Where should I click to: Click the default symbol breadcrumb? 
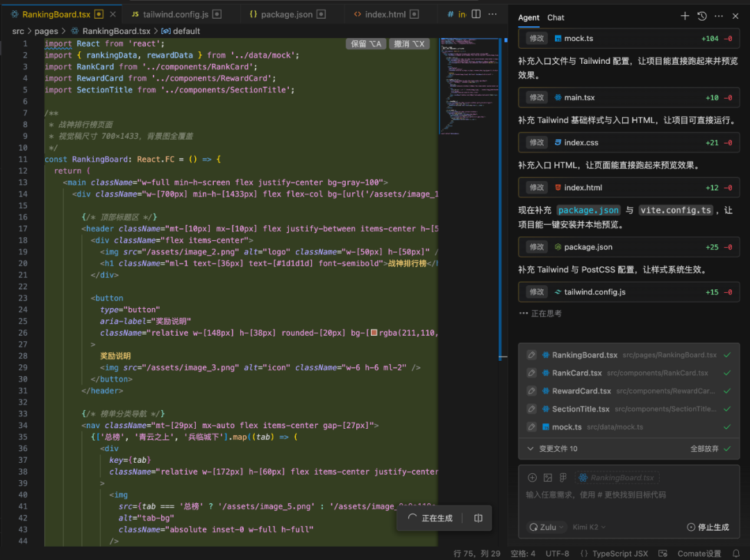(x=181, y=31)
